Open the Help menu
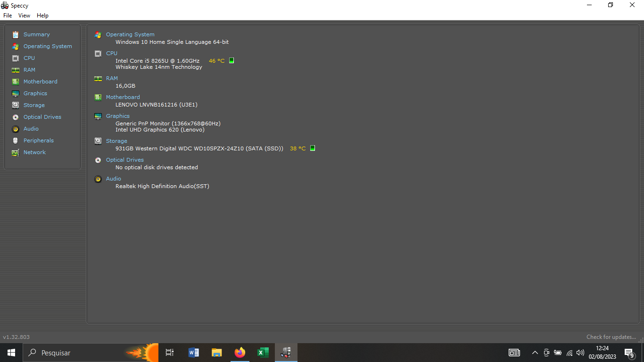Viewport: 644px width, 362px height. pyautogui.click(x=42, y=16)
